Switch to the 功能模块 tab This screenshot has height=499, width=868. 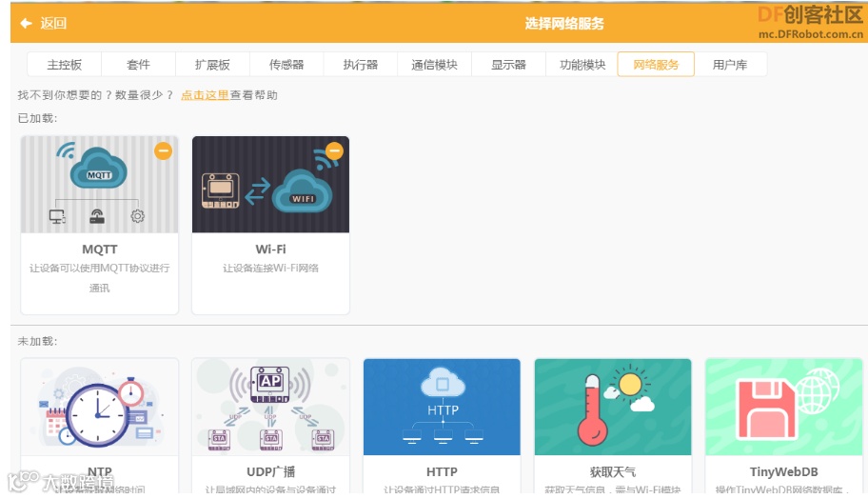[582, 64]
